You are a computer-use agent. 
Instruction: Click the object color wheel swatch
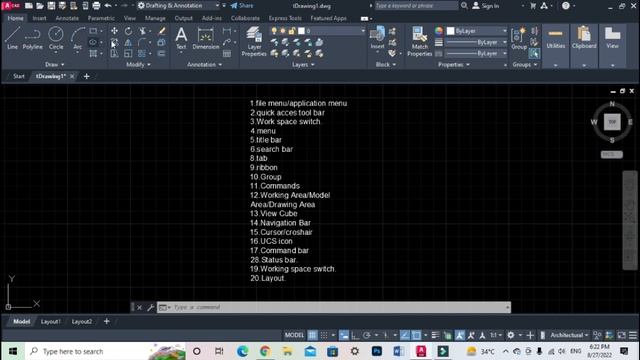click(x=438, y=31)
